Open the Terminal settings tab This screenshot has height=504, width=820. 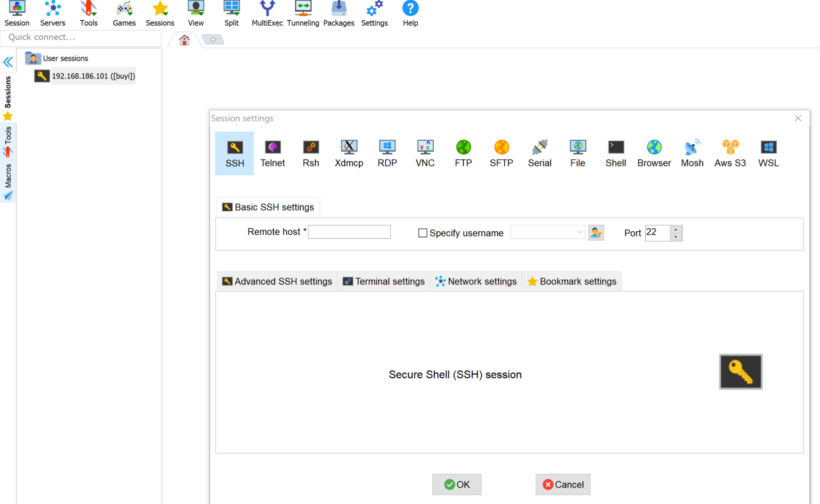point(384,281)
